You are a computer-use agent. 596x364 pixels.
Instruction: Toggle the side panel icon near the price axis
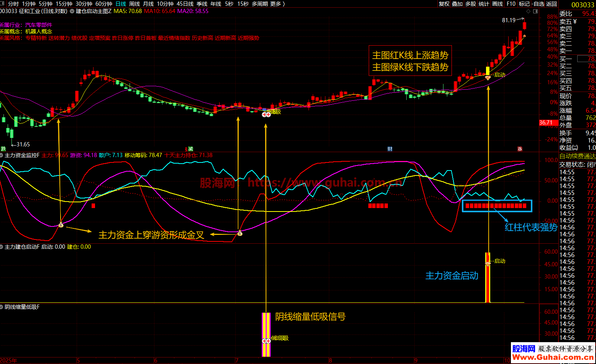tap(535, 11)
